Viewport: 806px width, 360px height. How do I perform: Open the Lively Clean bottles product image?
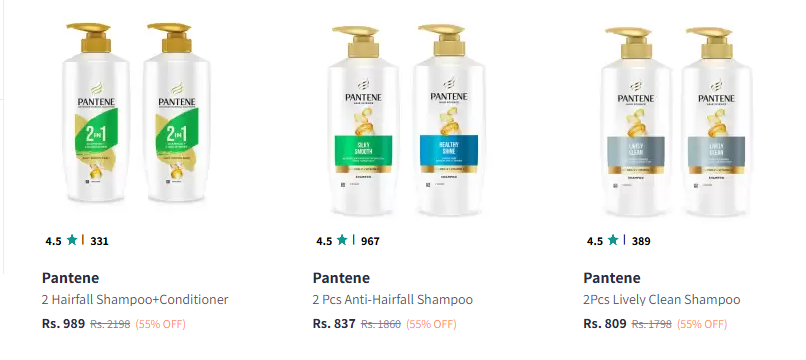tap(677, 121)
